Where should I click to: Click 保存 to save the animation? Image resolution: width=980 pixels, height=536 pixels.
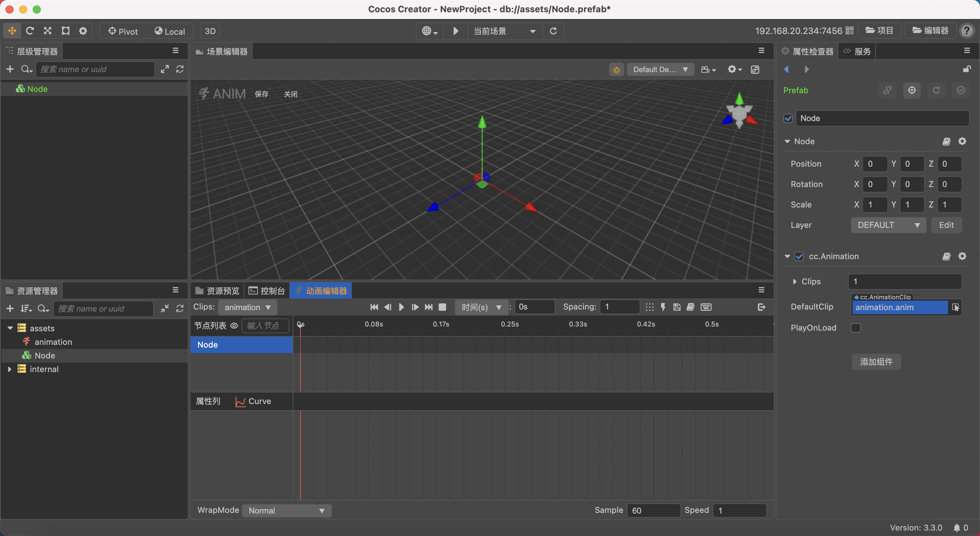point(261,94)
